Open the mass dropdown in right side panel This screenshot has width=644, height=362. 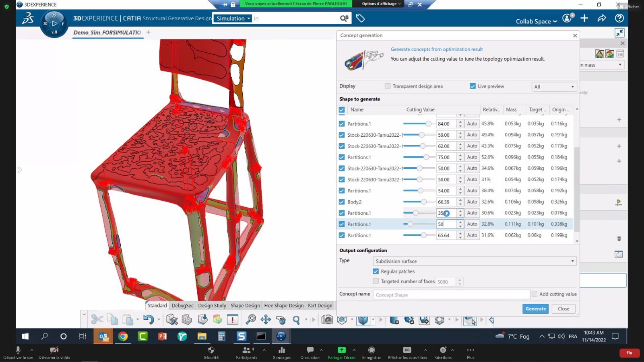tap(602, 65)
